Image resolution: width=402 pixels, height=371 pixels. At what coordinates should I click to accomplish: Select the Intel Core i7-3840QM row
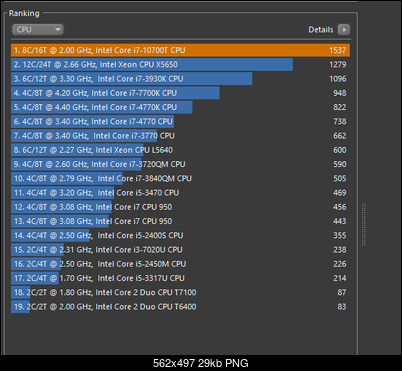(x=180, y=179)
